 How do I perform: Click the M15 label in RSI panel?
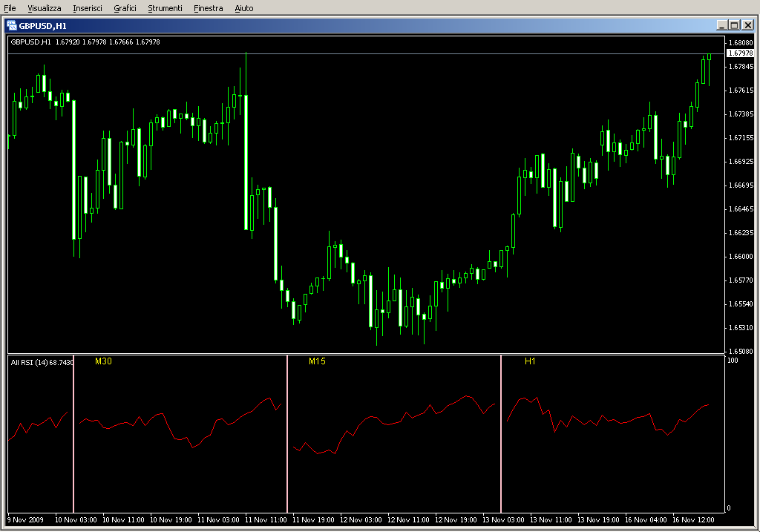tap(317, 361)
